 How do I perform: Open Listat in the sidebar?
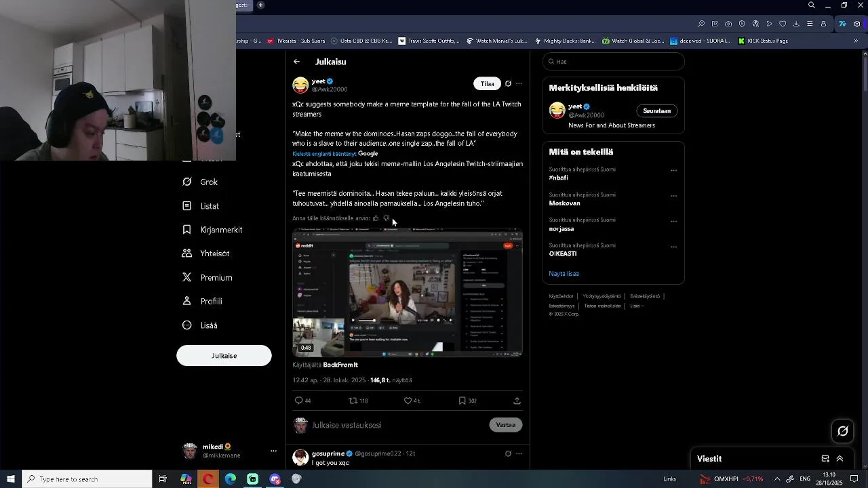tap(201, 206)
